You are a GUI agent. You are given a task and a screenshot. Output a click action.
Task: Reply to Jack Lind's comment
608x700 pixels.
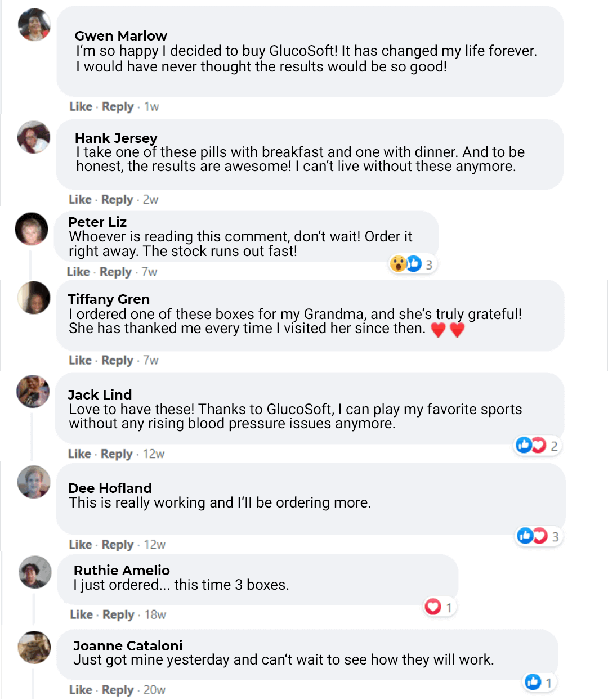click(x=117, y=454)
